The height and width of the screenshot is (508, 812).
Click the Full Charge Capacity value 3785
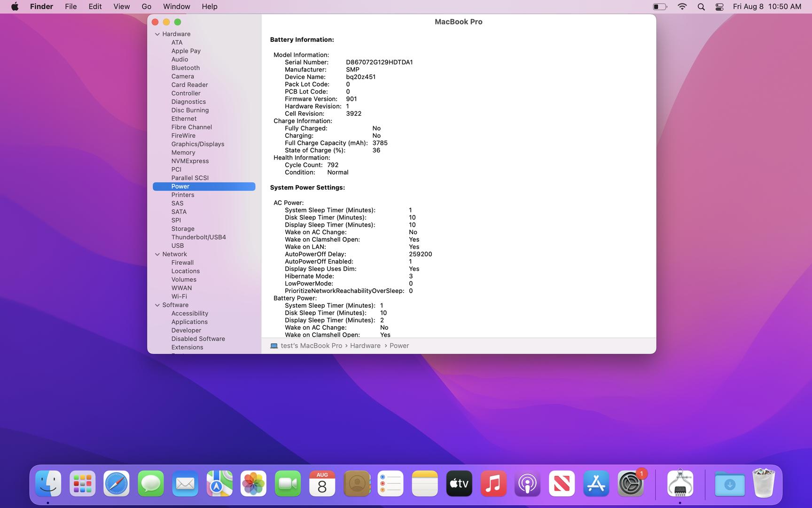click(380, 143)
